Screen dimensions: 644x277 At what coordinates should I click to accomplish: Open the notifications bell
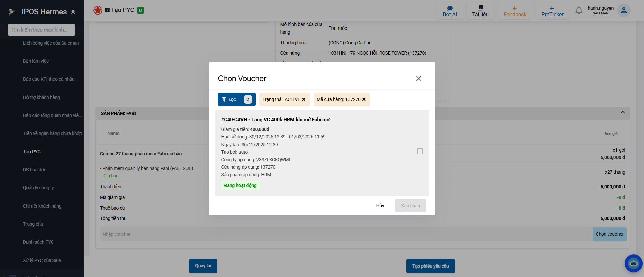pos(579,11)
